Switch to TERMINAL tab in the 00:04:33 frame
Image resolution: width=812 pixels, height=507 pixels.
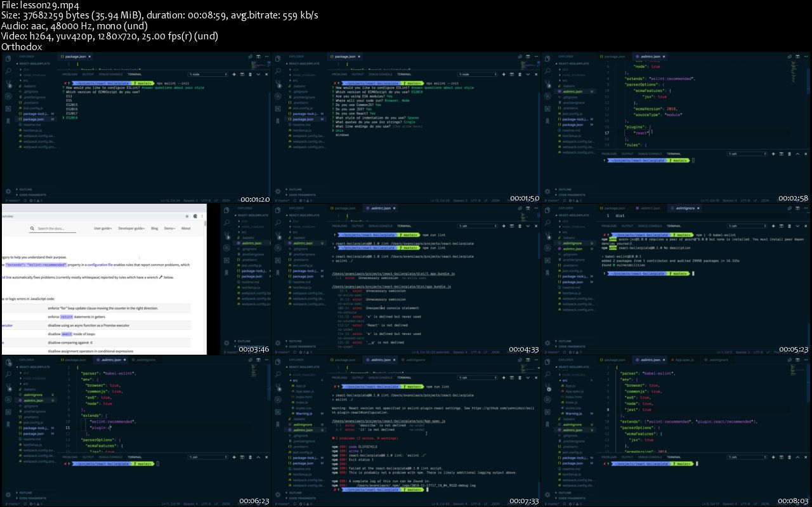(x=404, y=226)
